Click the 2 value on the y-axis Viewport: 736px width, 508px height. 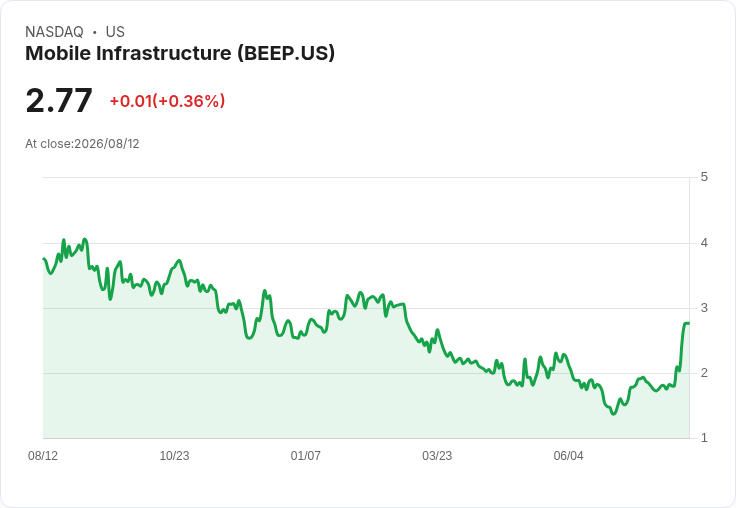pyautogui.click(x=704, y=373)
